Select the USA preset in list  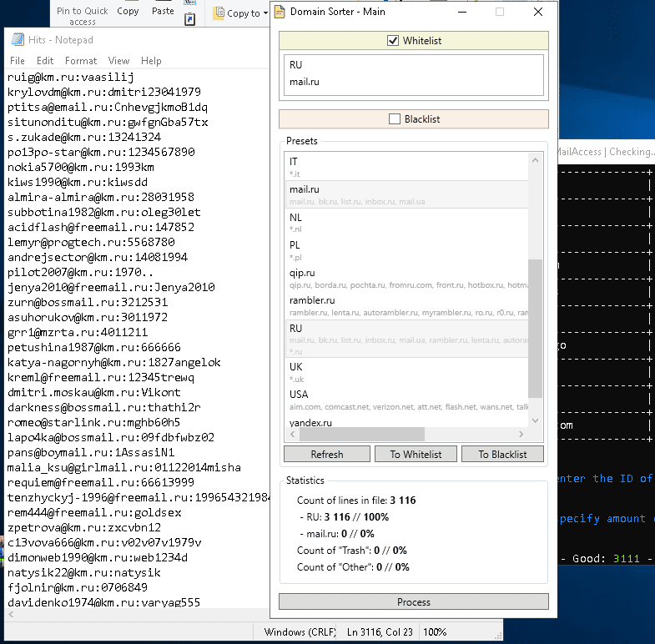[299, 394]
